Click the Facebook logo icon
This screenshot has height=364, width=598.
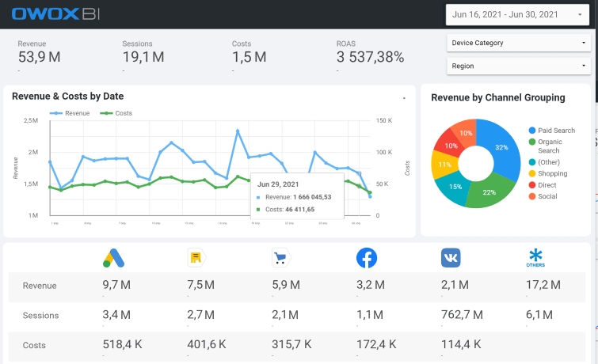(367, 258)
